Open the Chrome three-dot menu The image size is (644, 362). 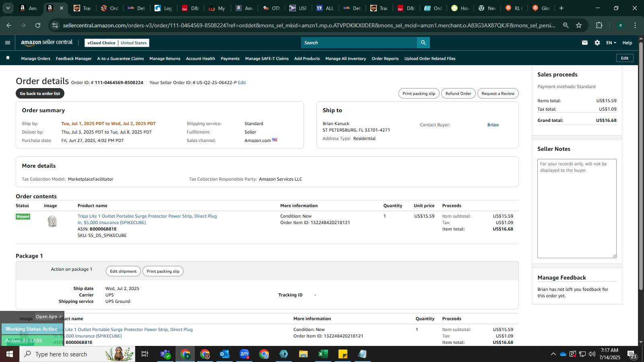[x=635, y=25]
